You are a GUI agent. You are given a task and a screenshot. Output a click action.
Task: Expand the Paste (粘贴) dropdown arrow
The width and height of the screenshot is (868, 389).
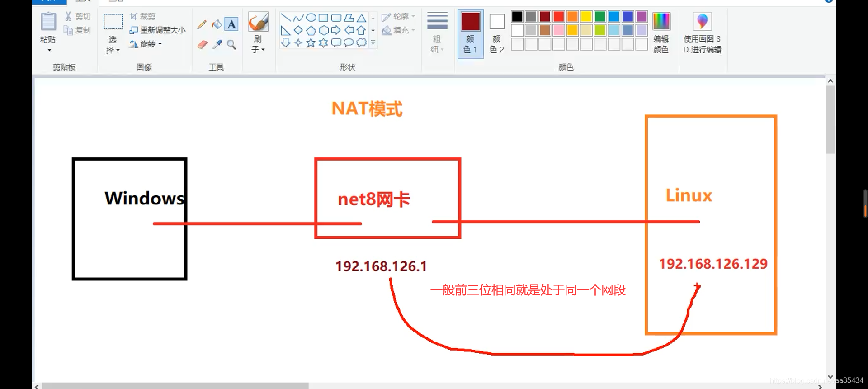tap(49, 50)
